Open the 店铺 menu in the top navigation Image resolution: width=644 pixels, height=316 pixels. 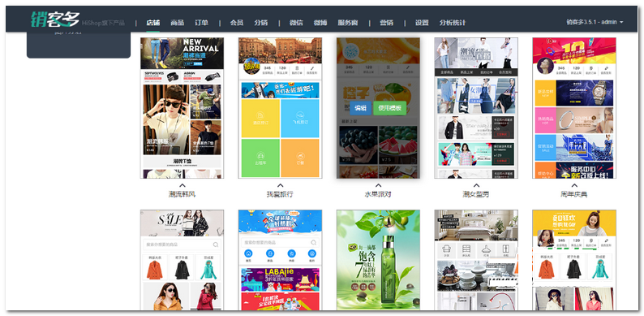153,23
